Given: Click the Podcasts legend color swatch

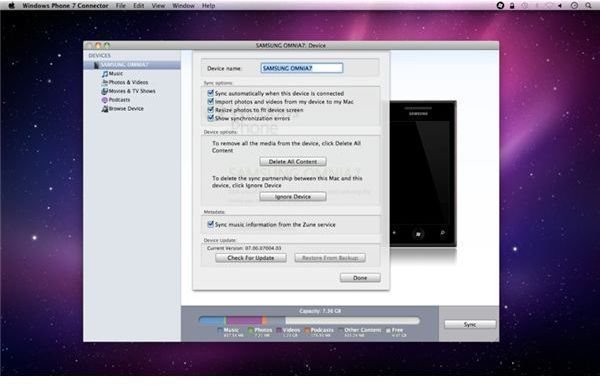Looking at the screenshot, I should click(x=307, y=330).
